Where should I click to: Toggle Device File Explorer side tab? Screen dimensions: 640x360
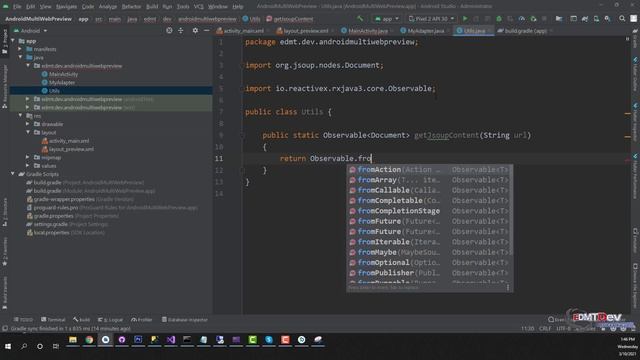(635, 286)
